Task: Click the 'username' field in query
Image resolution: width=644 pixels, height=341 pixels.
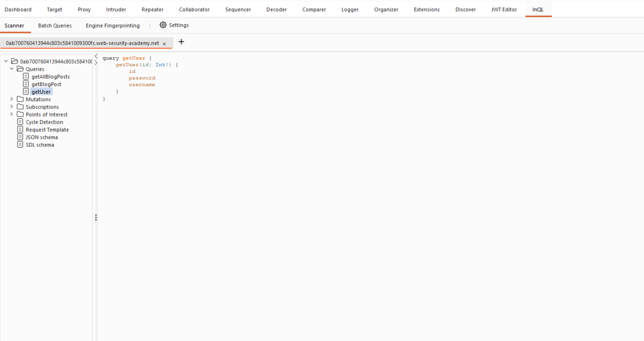Action: coord(142,85)
